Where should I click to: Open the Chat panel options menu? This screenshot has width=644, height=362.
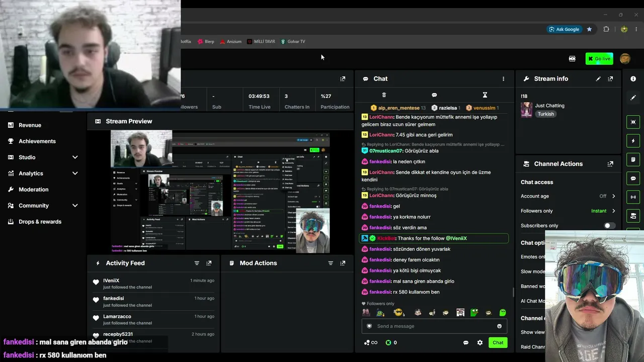click(x=503, y=79)
